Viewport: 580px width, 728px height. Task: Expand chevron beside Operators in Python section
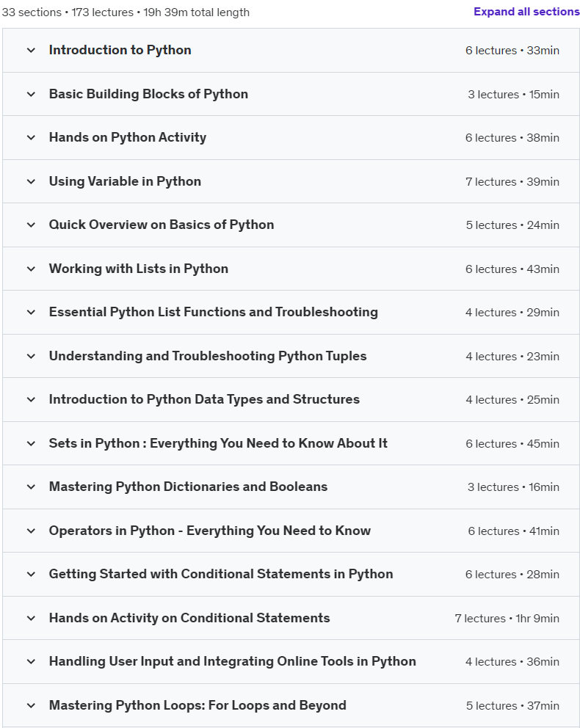tap(31, 531)
